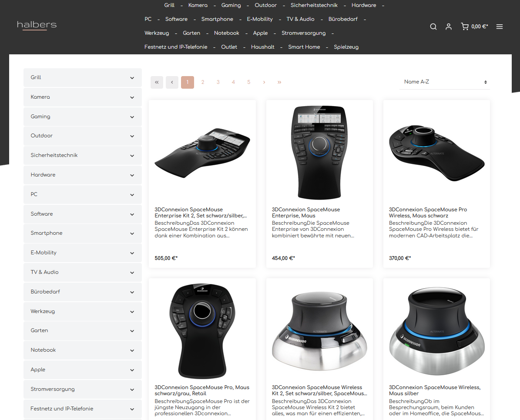The width and height of the screenshot is (520, 420).
Task: Expand the Outdoor sidebar category
Action: coord(83,136)
